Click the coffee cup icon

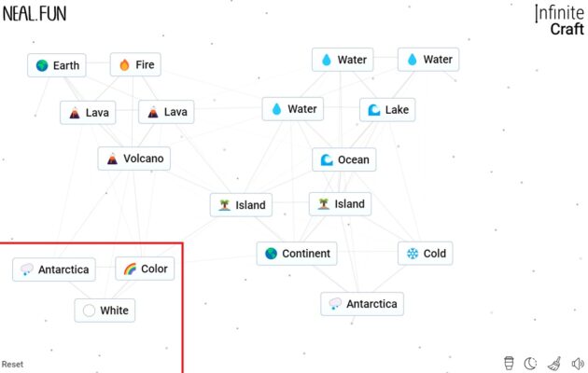pyautogui.click(x=509, y=364)
